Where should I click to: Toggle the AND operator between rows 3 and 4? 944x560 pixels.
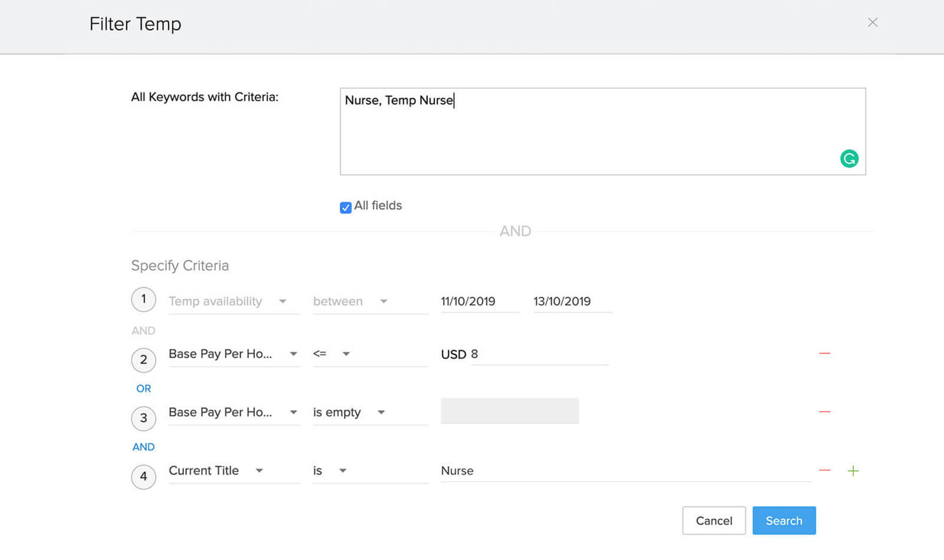point(143,447)
